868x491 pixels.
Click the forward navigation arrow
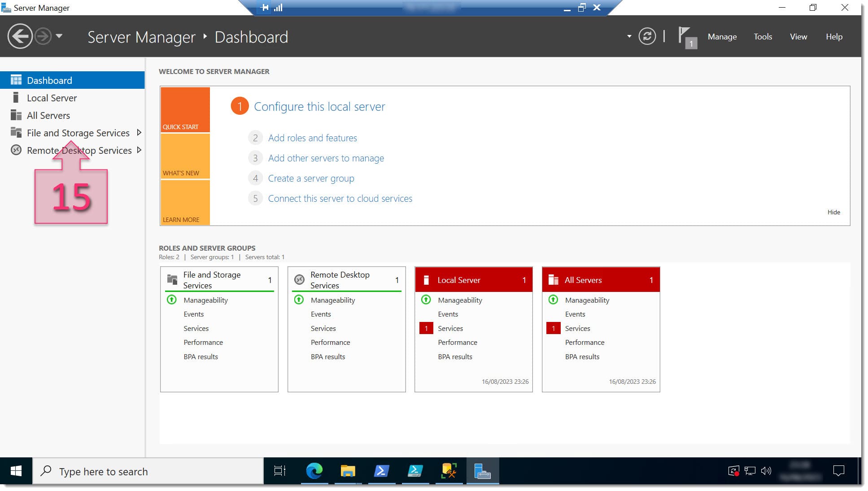pyautogui.click(x=43, y=36)
